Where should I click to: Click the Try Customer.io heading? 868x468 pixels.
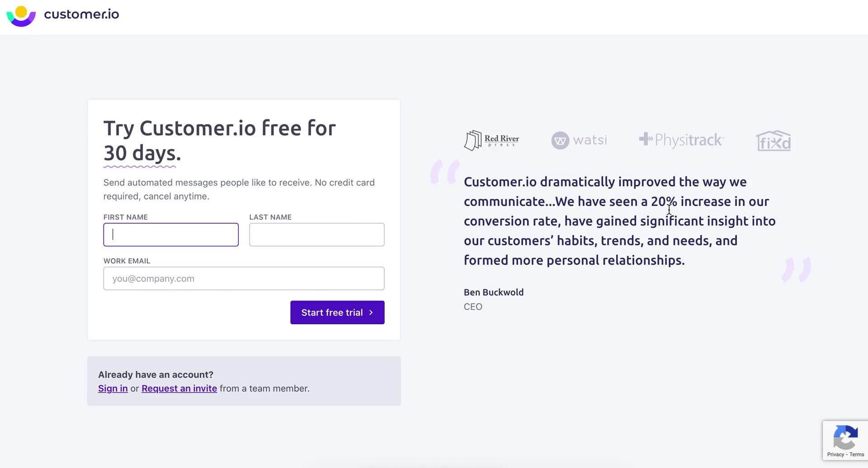220,140
